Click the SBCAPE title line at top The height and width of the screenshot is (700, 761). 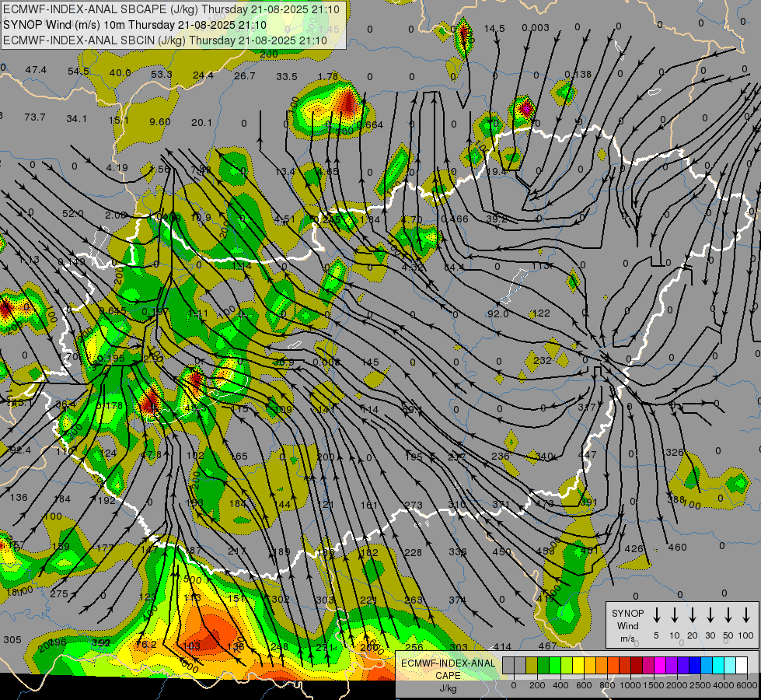172,9
